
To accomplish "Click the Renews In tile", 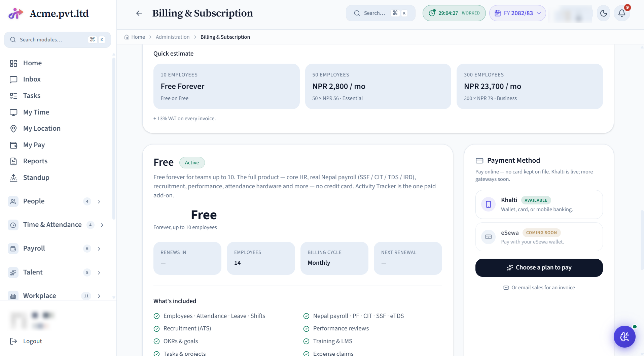I will 187,258.
